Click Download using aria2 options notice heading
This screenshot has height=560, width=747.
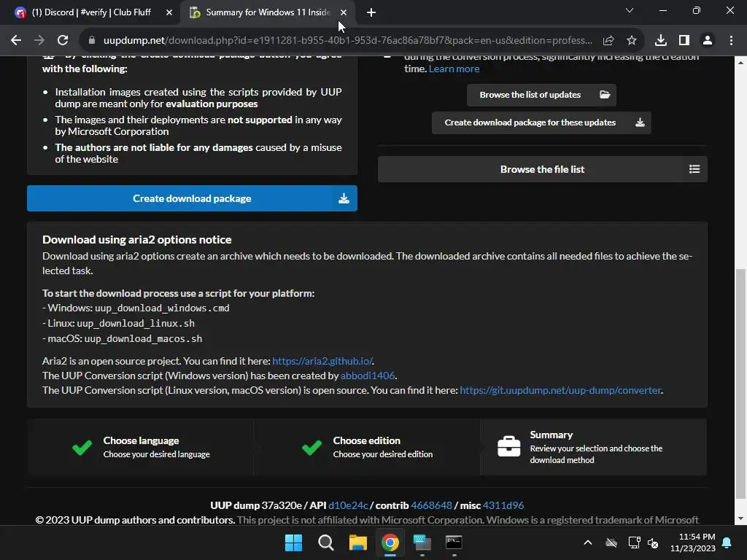pyautogui.click(x=136, y=239)
